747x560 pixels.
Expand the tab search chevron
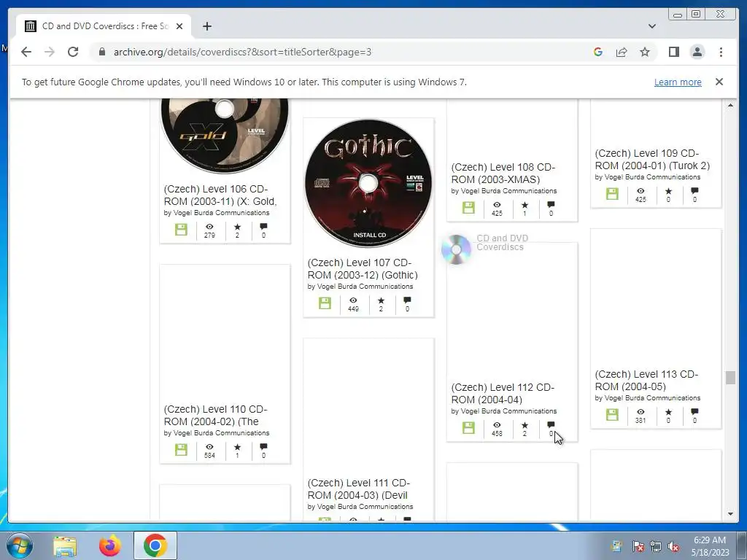651,26
